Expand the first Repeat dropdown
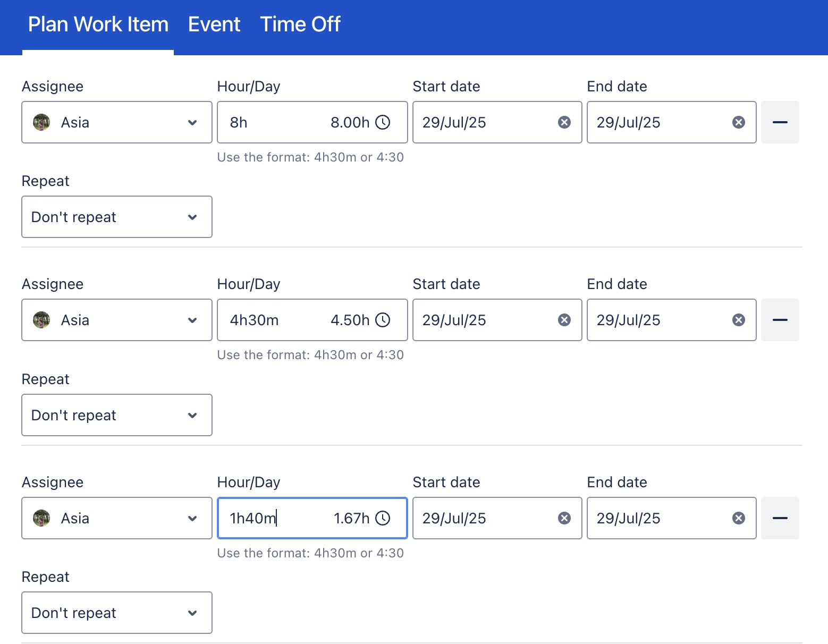 pos(117,217)
